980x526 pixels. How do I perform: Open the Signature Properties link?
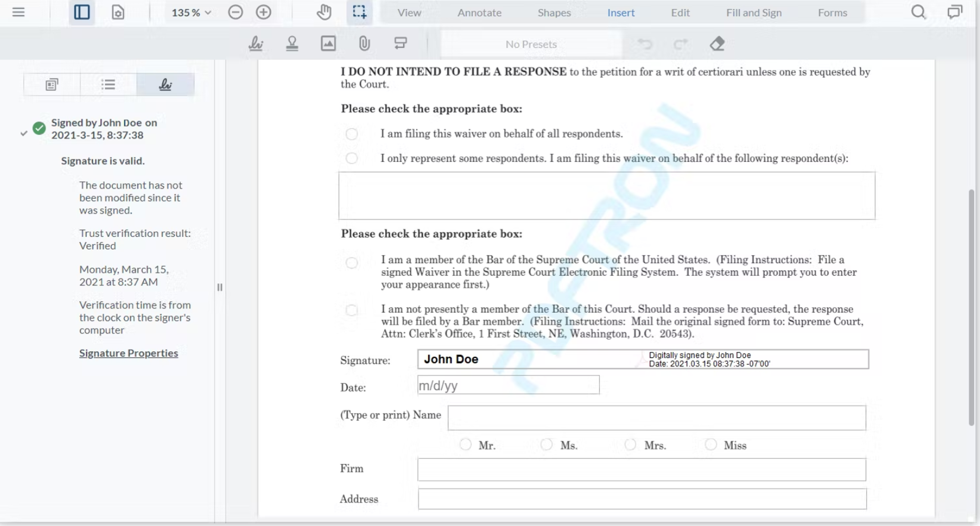(x=129, y=353)
